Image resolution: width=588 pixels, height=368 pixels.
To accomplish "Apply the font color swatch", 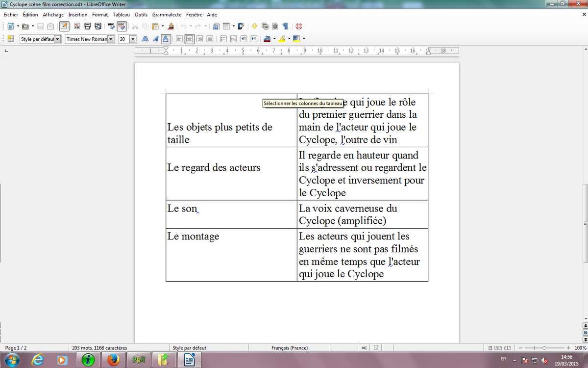I will [267, 39].
